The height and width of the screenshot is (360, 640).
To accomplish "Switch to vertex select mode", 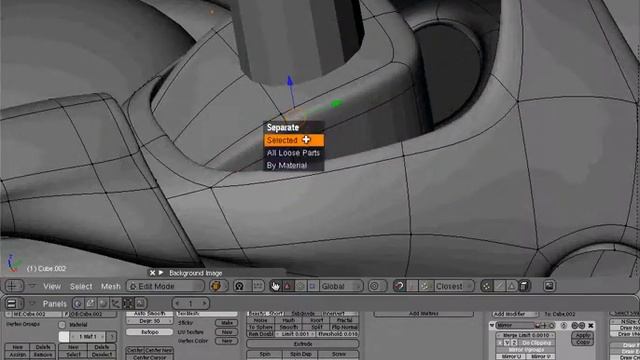I will pos(487,286).
